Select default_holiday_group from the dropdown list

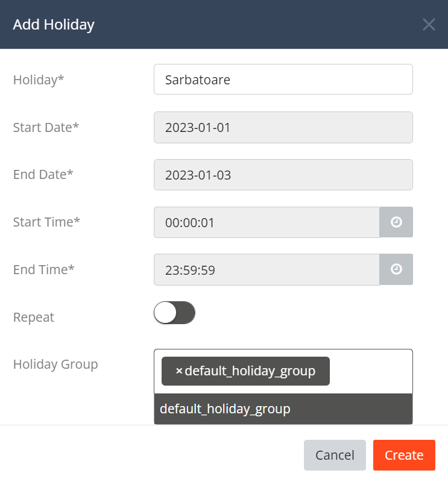point(283,409)
